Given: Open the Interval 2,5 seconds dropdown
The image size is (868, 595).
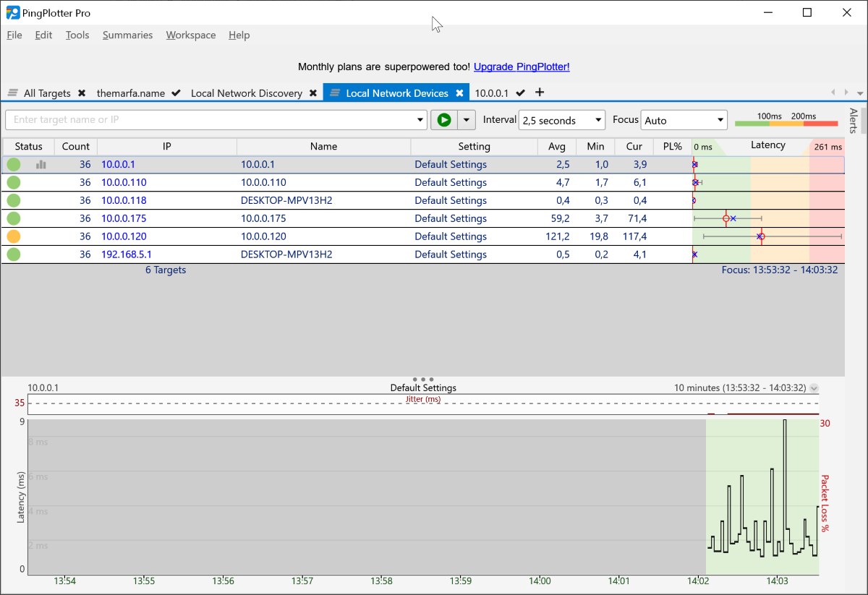Looking at the screenshot, I should click(562, 120).
